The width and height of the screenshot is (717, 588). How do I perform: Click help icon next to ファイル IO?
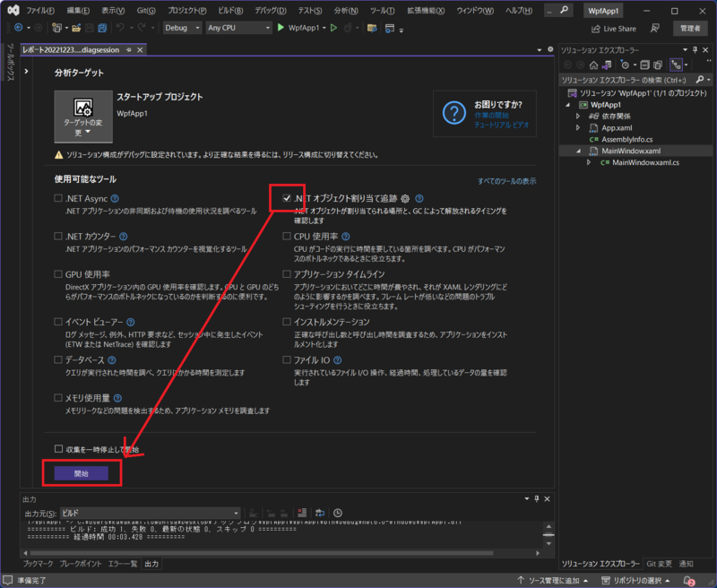(x=338, y=360)
